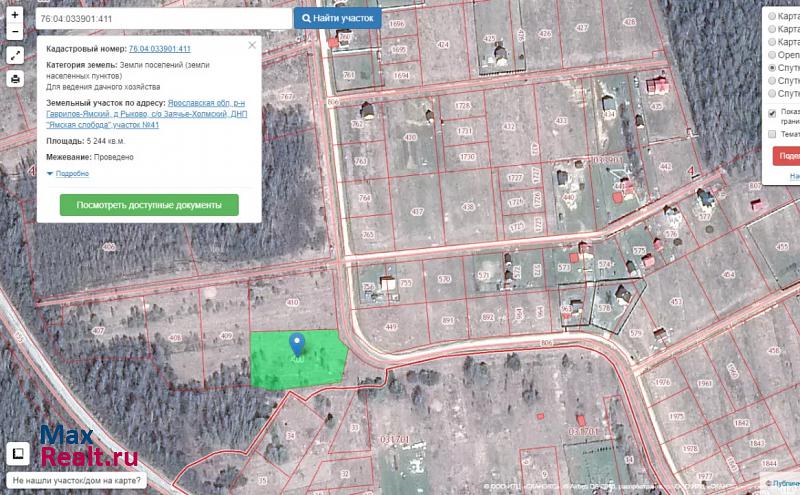Click the red Подел share button
This screenshot has width=800, height=495.
787,156
